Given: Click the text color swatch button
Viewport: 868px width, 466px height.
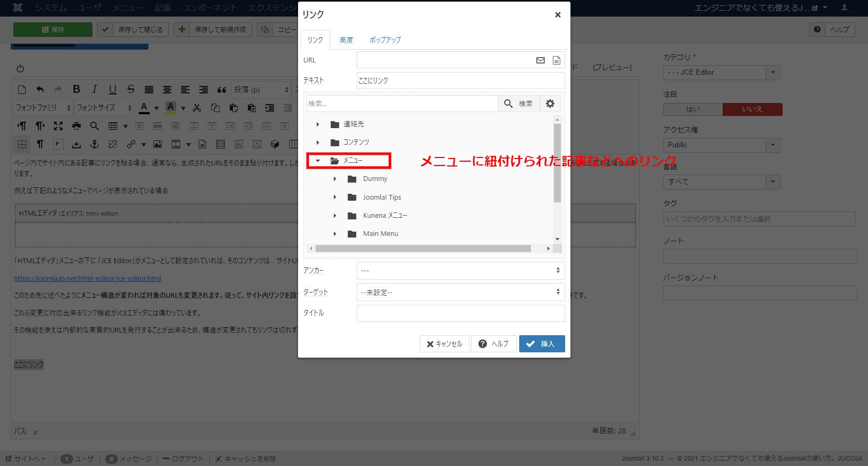Looking at the screenshot, I should pos(144,108).
